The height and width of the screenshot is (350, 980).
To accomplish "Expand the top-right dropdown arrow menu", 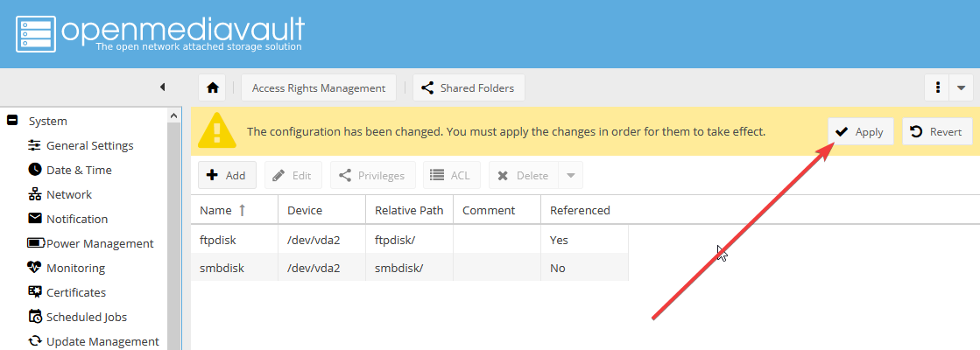I will click(x=961, y=87).
